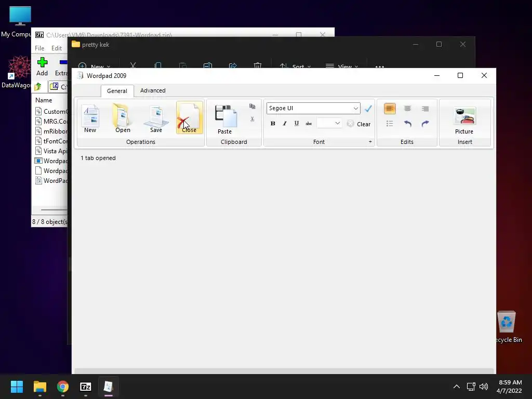Click the Cut icon in pretty kek toolbar
Viewport: 532px width, 399px height.
point(133,65)
